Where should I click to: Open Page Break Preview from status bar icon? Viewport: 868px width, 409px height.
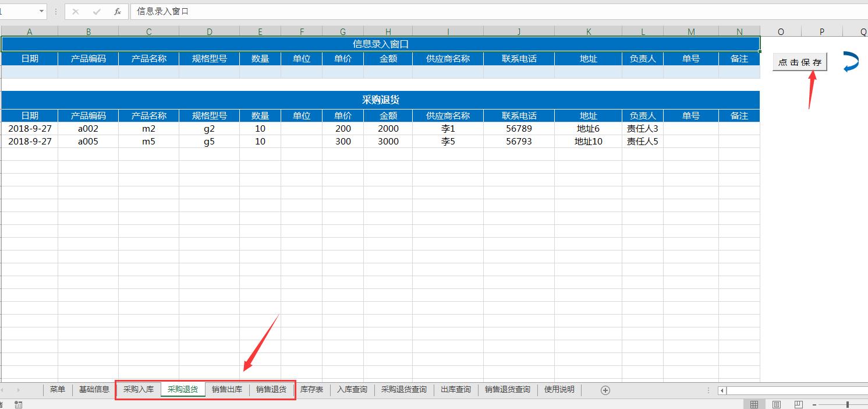coord(798,404)
